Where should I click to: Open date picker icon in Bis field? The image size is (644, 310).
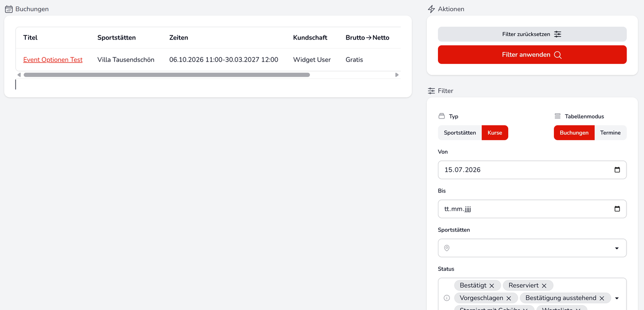617,209
